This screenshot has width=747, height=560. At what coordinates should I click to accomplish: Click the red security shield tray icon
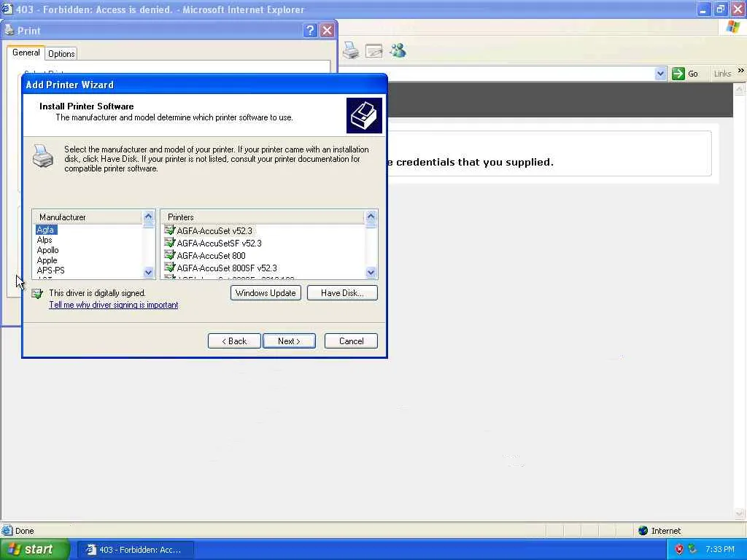pyautogui.click(x=679, y=550)
